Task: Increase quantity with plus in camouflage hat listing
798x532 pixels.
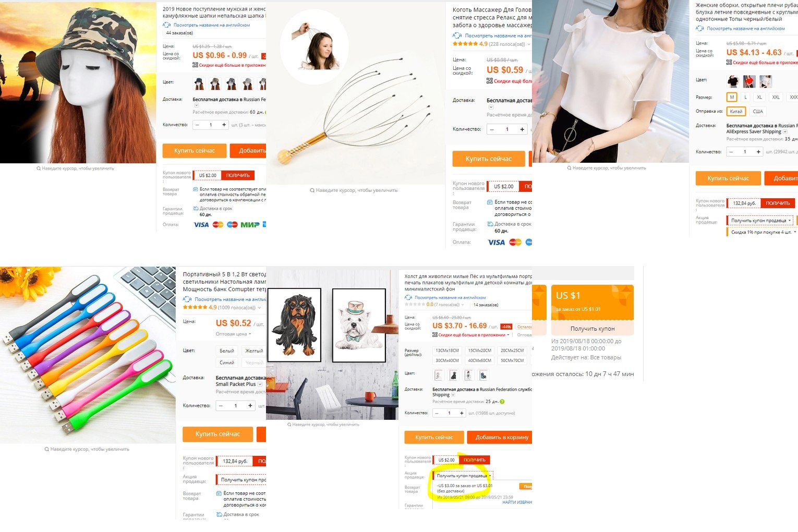Action: pos(224,125)
